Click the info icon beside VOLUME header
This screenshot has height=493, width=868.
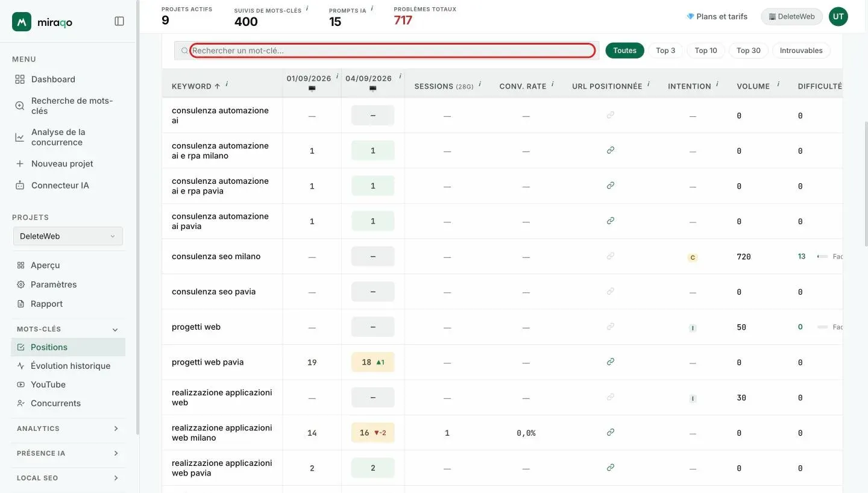pos(779,84)
